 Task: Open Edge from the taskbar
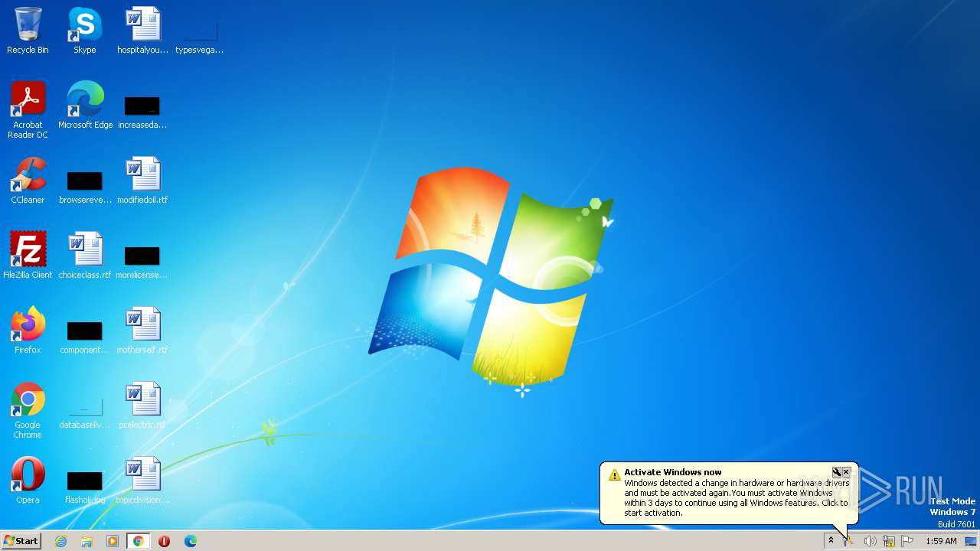(190, 541)
